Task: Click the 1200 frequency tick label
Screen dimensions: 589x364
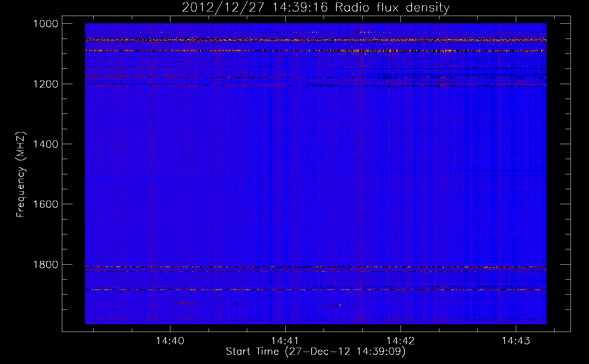Action: click(46, 84)
